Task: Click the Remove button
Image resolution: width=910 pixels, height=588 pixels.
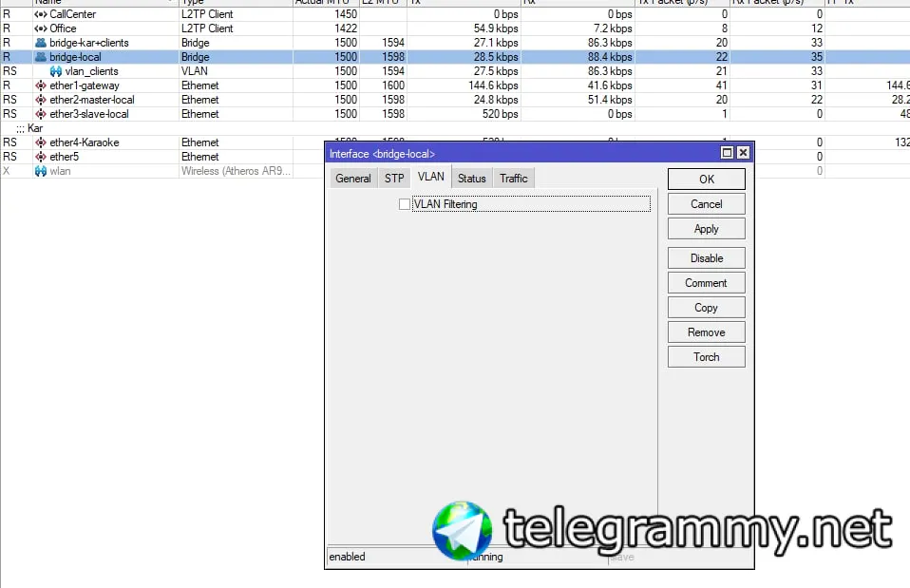Action: pyautogui.click(x=707, y=332)
